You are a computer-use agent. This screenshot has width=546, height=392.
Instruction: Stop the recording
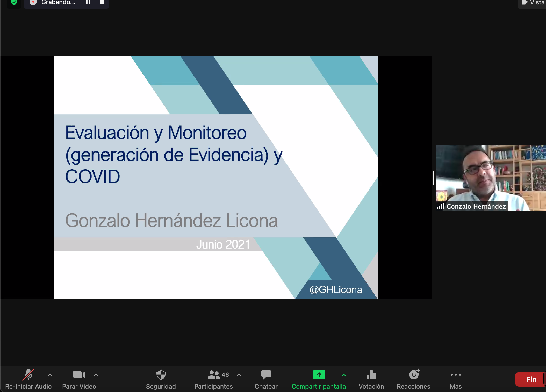coord(102,2)
